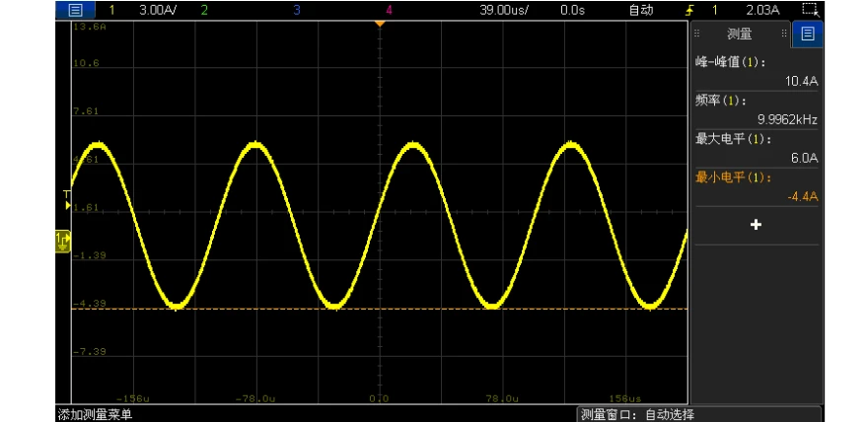Click the left drag handle of 测量 panel
The image size is (868, 422).
click(697, 34)
